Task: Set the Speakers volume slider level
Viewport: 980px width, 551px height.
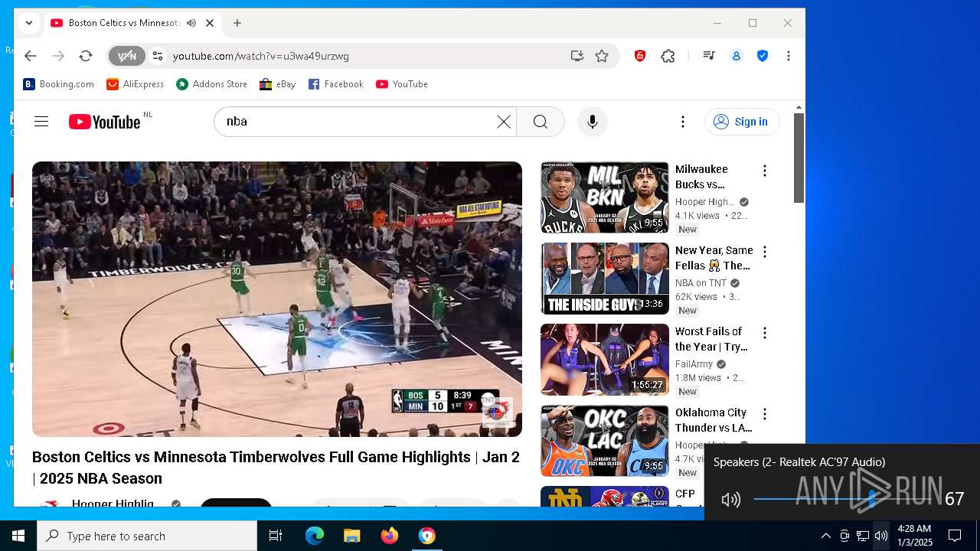Action: (x=845, y=499)
